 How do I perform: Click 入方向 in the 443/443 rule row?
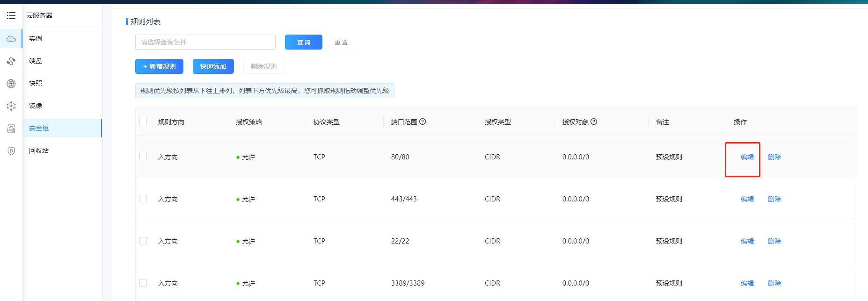(168, 199)
